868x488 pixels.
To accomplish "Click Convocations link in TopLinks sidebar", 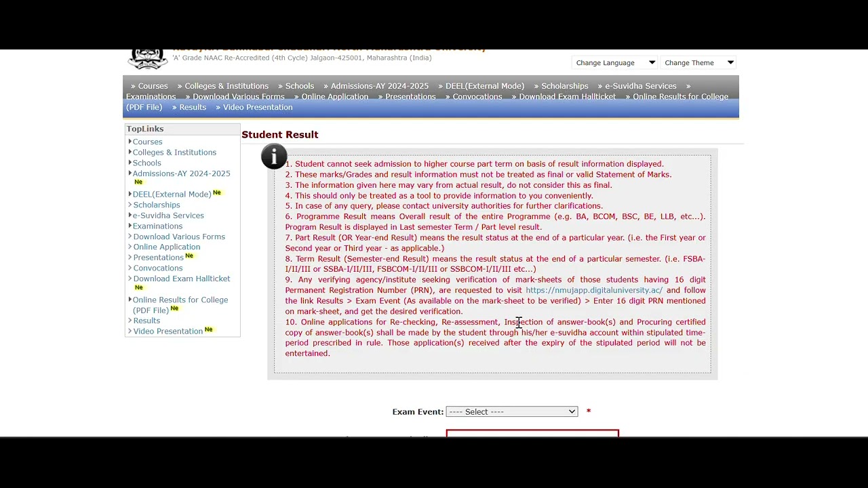I will tap(158, 268).
